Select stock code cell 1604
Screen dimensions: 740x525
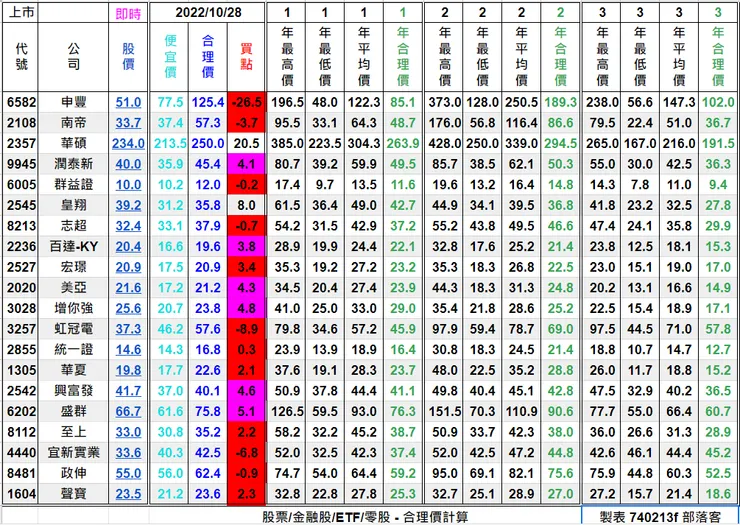coord(20,494)
